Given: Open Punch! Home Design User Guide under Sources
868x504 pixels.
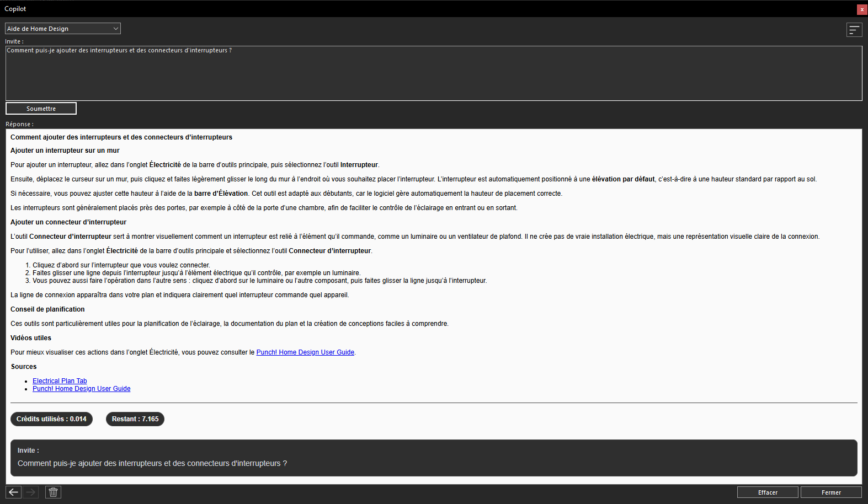Looking at the screenshot, I should 82,389.
